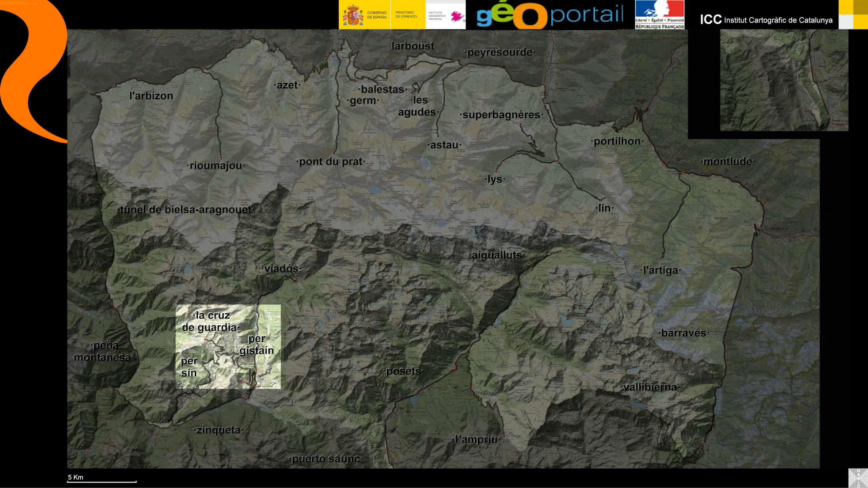Click the République Française logo
This screenshot has width=868, height=488.
[x=659, y=15]
